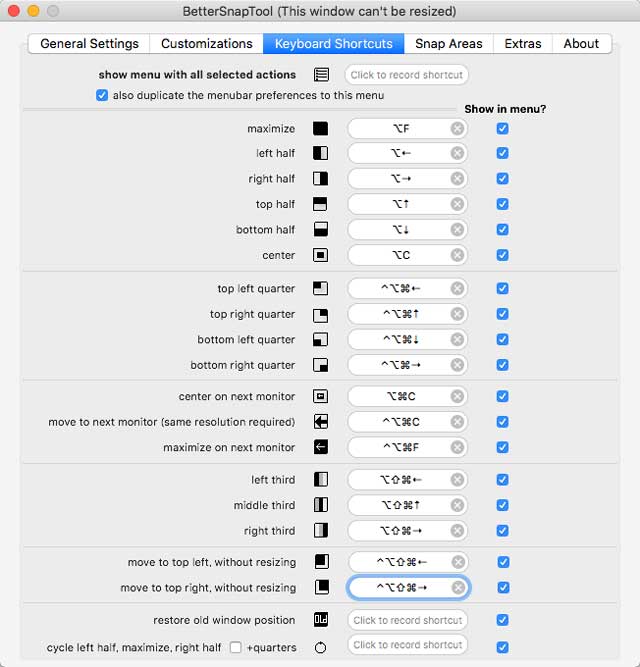Image resolution: width=640 pixels, height=667 pixels.
Task: Click the bottom right quarter icon
Action: tap(320, 365)
